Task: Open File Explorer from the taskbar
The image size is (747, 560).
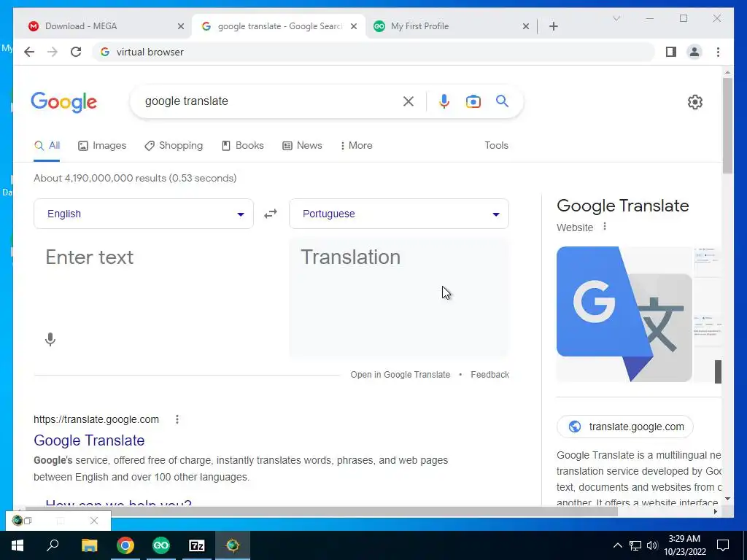Action: point(89,545)
